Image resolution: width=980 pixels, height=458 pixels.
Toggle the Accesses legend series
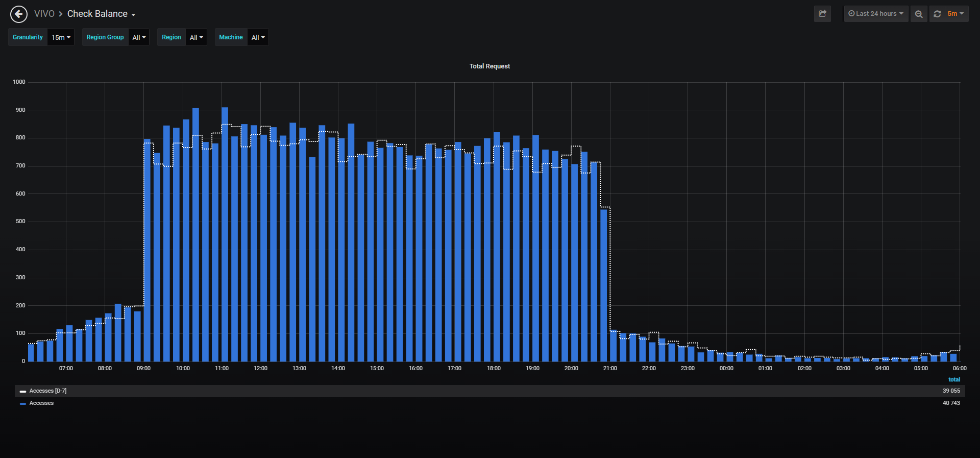[41, 403]
